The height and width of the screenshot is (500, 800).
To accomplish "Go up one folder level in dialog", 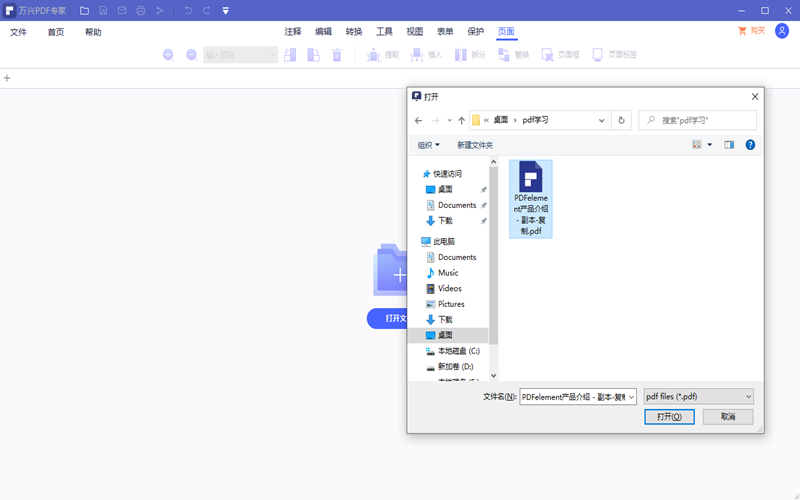I will pos(461,120).
